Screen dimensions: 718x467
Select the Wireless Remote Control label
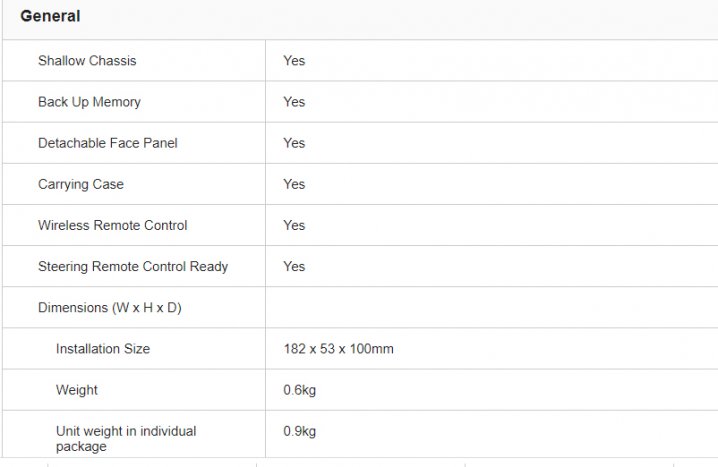(x=112, y=225)
